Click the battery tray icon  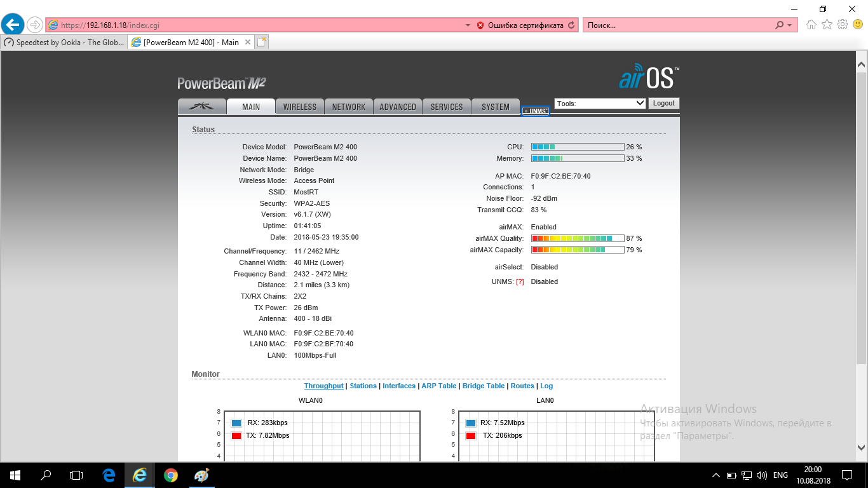[x=731, y=475]
